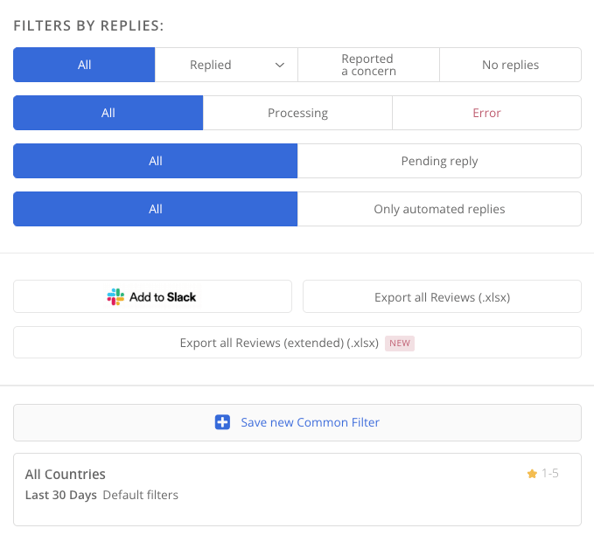
Task: Click Export all Reviews (extended) button
Action: pyautogui.click(x=297, y=343)
